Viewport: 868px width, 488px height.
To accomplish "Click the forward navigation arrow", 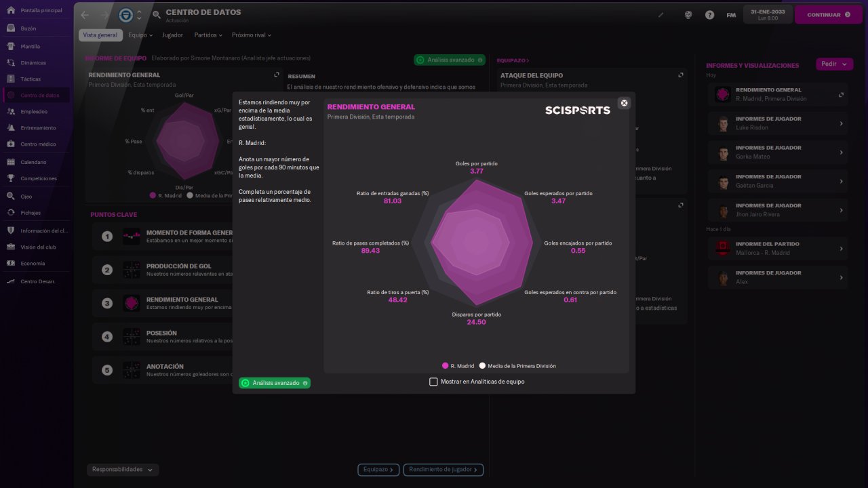I will tap(104, 15).
